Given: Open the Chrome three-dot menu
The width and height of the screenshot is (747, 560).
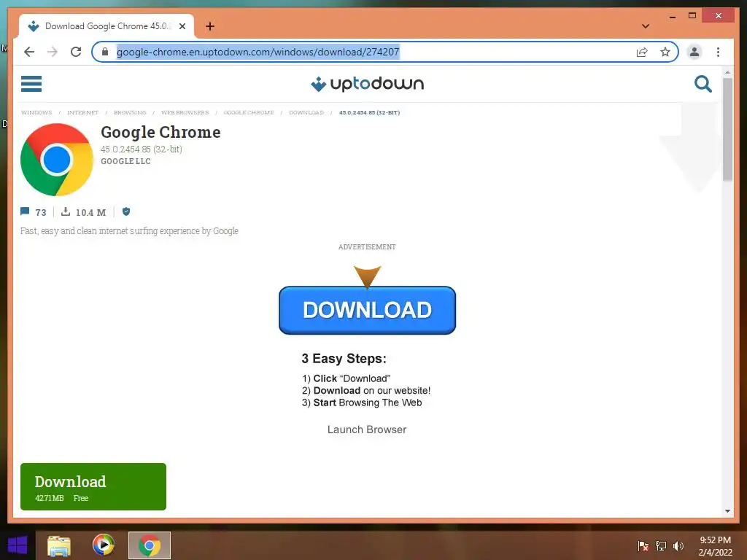Looking at the screenshot, I should pyautogui.click(x=718, y=52).
